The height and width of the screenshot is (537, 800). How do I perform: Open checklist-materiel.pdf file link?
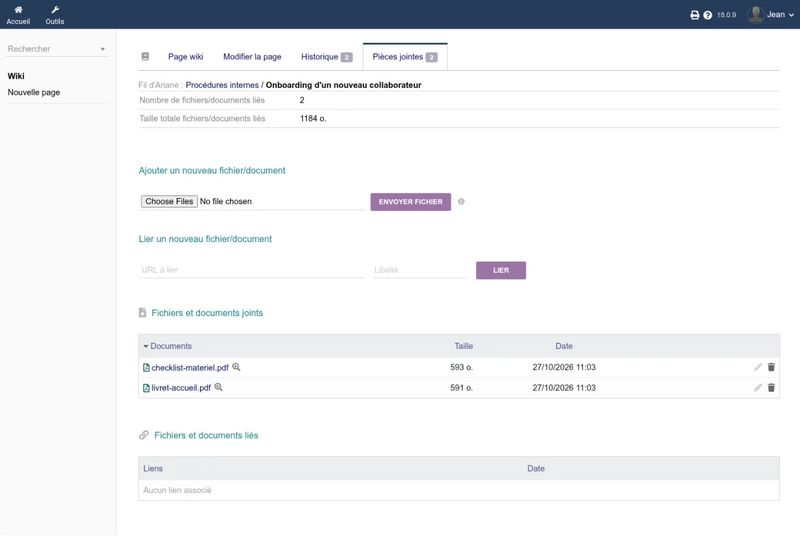(190, 368)
